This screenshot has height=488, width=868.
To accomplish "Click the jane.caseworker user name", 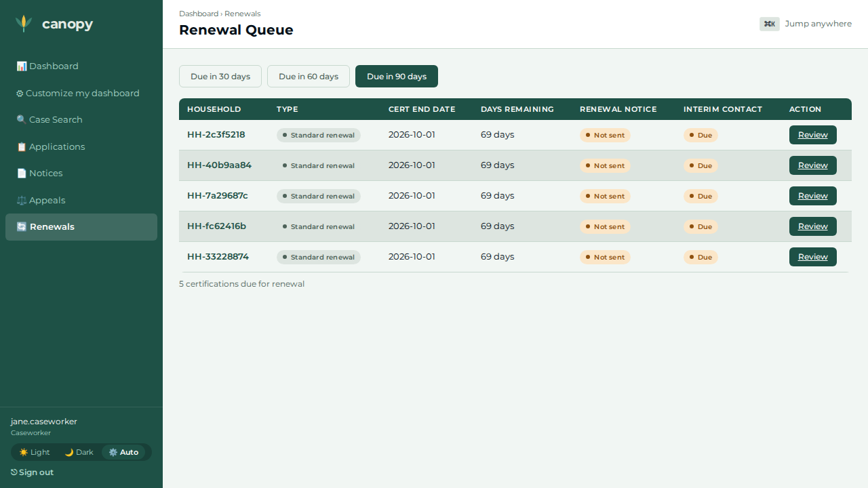I will 44,422.
